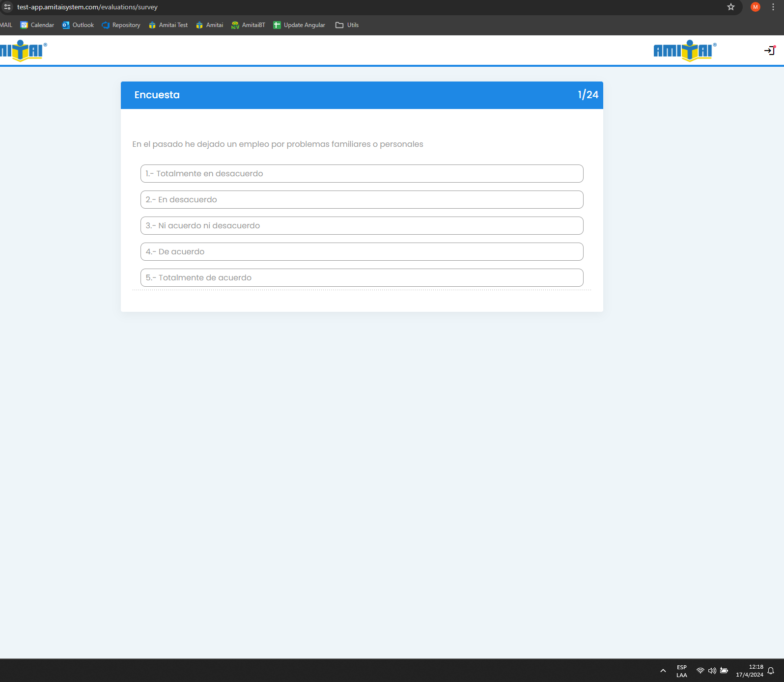Answer with "Totalmente de acuerdo"

[x=362, y=278]
